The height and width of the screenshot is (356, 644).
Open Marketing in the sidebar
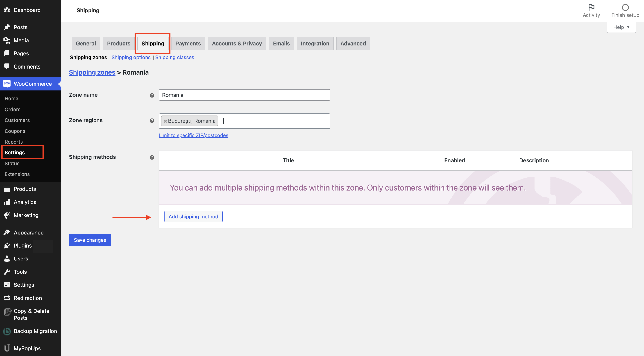coord(26,215)
